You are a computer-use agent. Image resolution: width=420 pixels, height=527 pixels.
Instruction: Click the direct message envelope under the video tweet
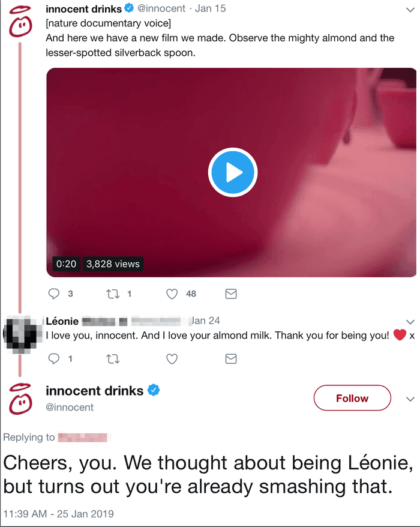tap(231, 294)
